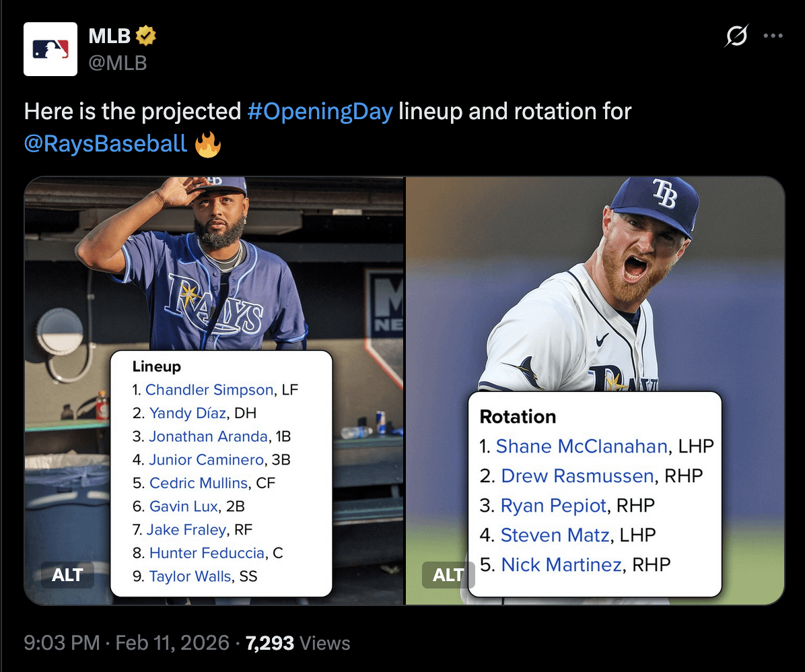Click the fire emoji in the post text

[x=207, y=143]
